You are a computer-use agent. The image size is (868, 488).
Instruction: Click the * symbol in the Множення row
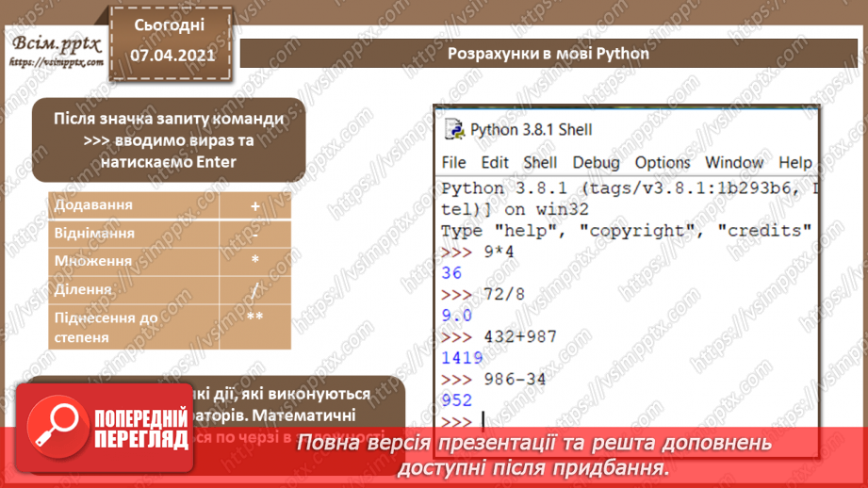[x=255, y=259]
